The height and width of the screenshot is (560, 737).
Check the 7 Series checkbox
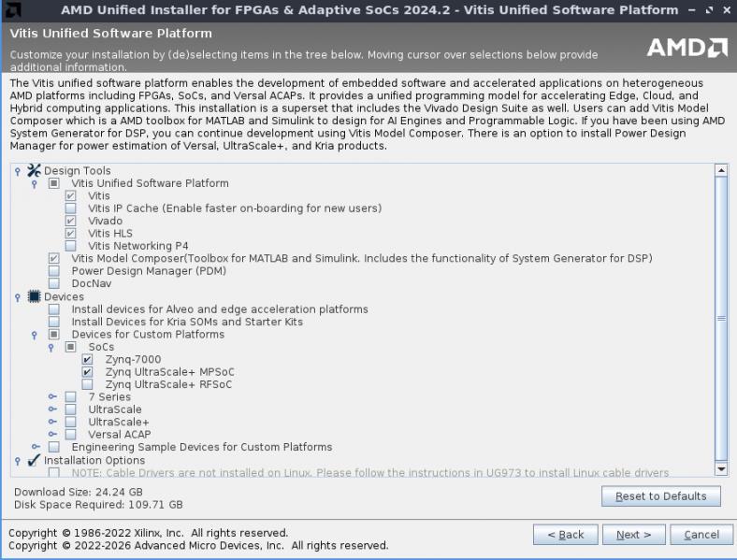tap(70, 397)
